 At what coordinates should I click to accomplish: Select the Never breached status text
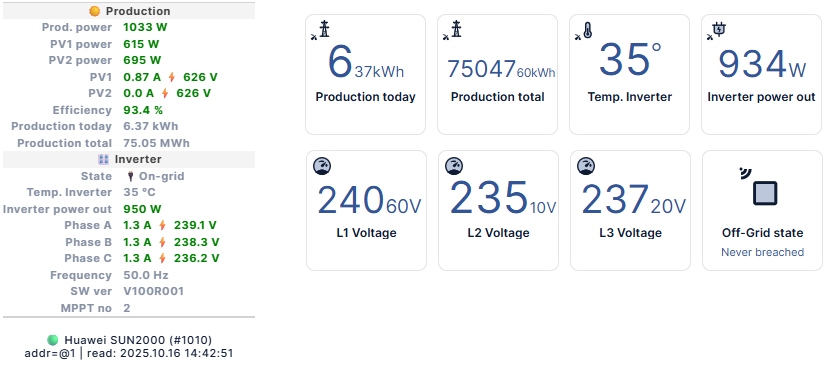click(x=762, y=252)
